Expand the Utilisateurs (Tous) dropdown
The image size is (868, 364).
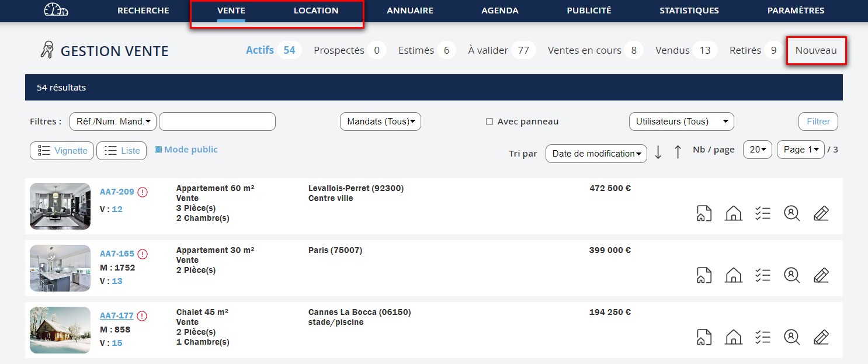point(681,122)
